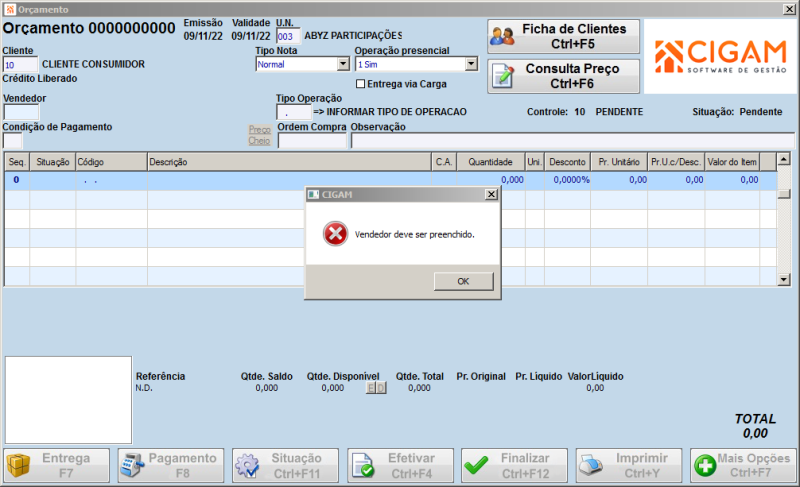Click the Cliente code field
This screenshot has height=487, width=800.
[20, 65]
